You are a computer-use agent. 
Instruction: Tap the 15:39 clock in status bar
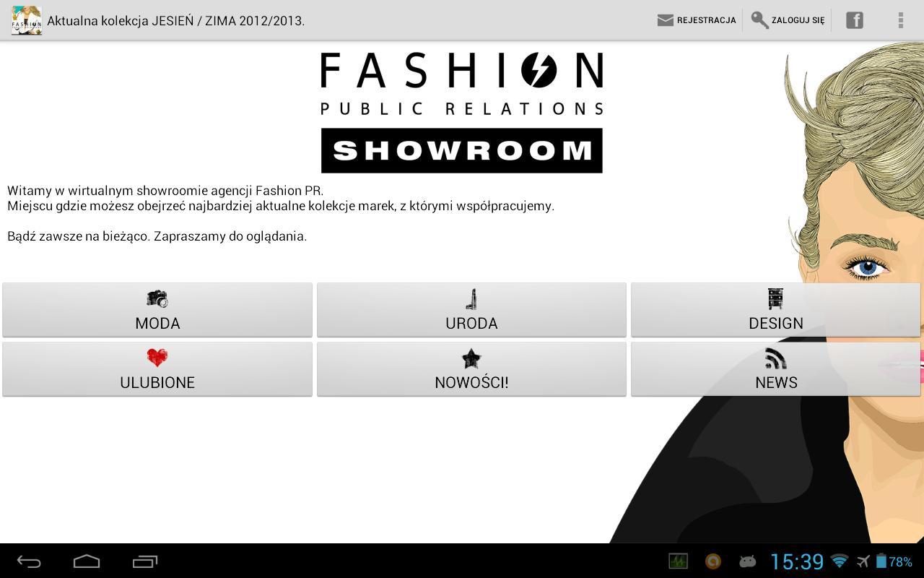pyautogui.click(x=797, y=561)
